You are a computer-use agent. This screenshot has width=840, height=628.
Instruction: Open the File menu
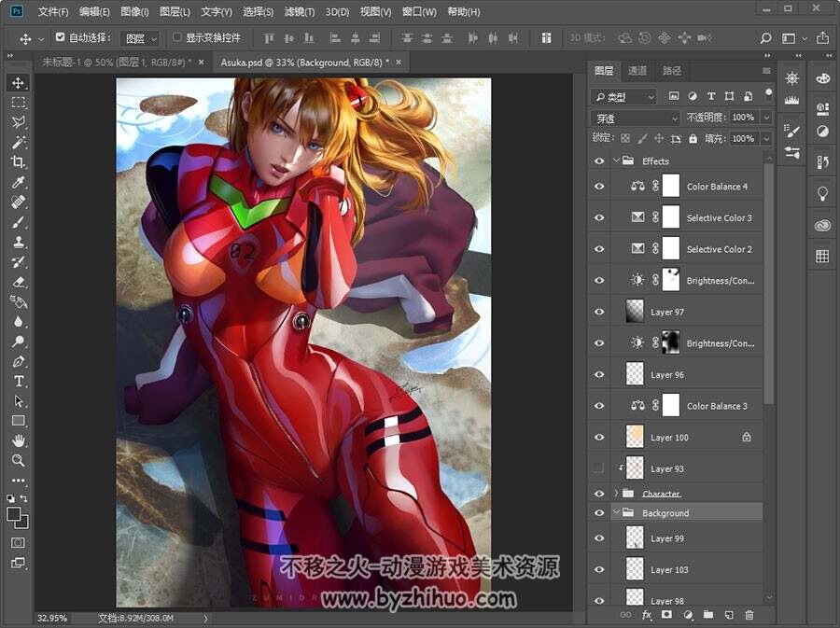coord(53,11)
